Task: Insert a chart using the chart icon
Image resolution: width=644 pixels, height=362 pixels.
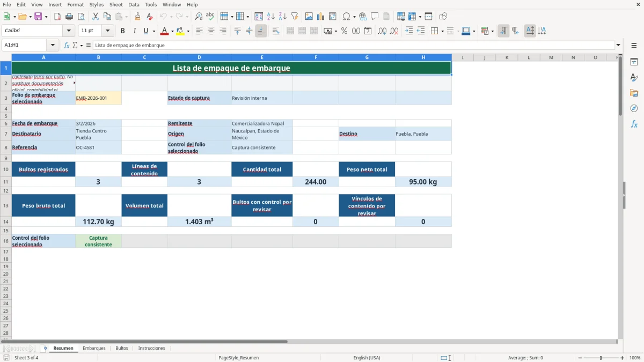Action: coord(321,17)
